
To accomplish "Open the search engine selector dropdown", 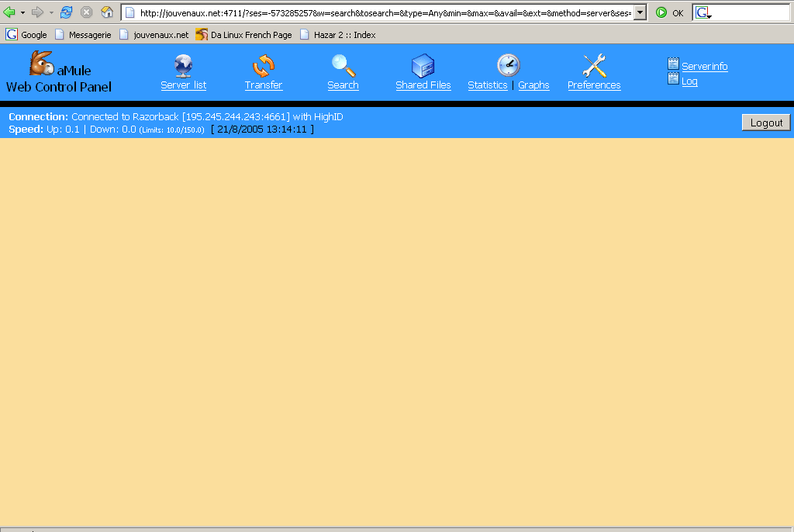I will 703,13.
